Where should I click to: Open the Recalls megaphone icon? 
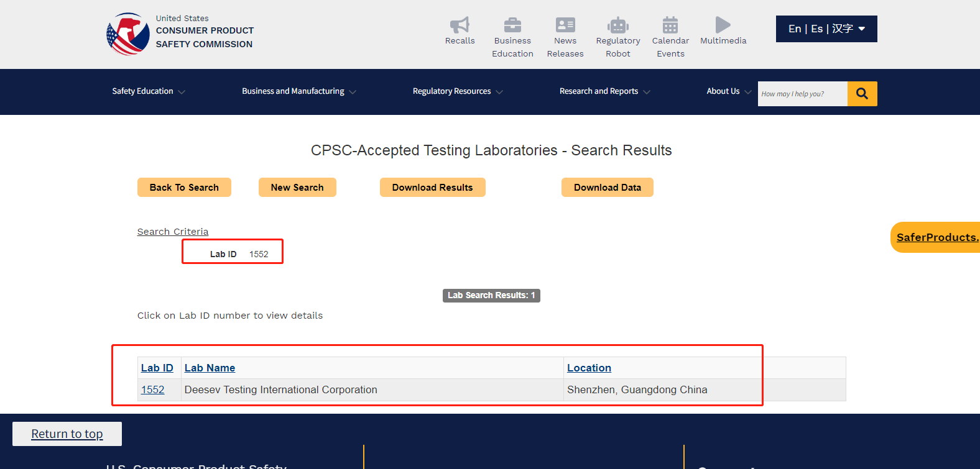tap(460, 25)
